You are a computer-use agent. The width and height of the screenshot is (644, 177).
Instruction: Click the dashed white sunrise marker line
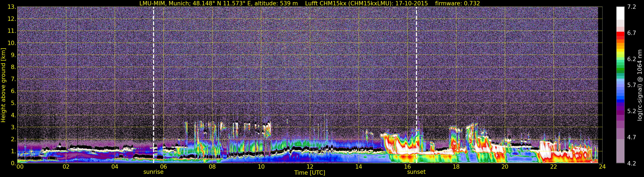153,85
